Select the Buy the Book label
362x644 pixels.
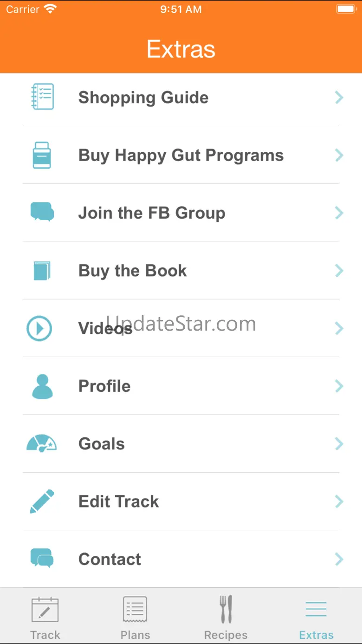coord(133,271)
